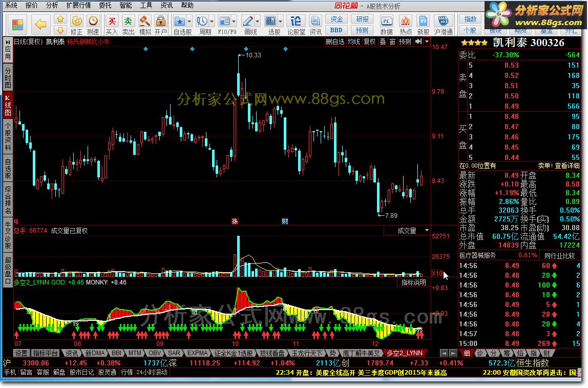Open the 测速 speed test tool
The image size is (588, 388).
coord(93,25)
